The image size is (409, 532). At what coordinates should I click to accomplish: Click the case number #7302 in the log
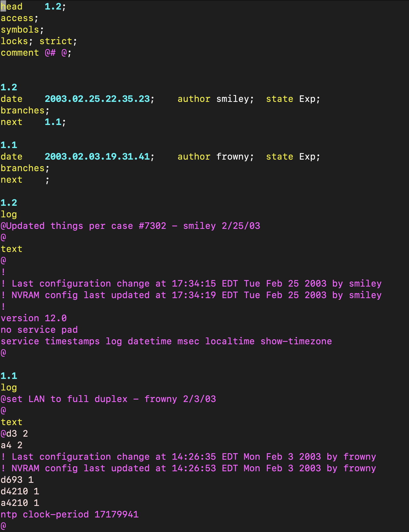coord(152,226)
